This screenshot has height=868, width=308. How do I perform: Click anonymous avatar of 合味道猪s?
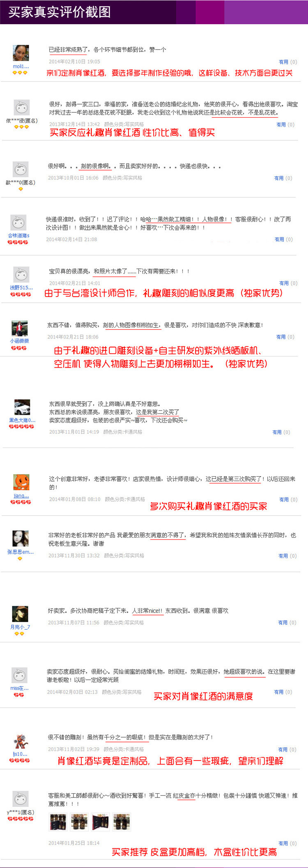click(18, 222)
